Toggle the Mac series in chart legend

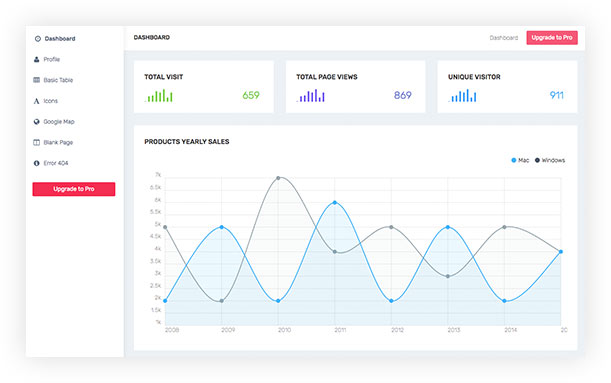pyautogui.click(x=520, y=160)
